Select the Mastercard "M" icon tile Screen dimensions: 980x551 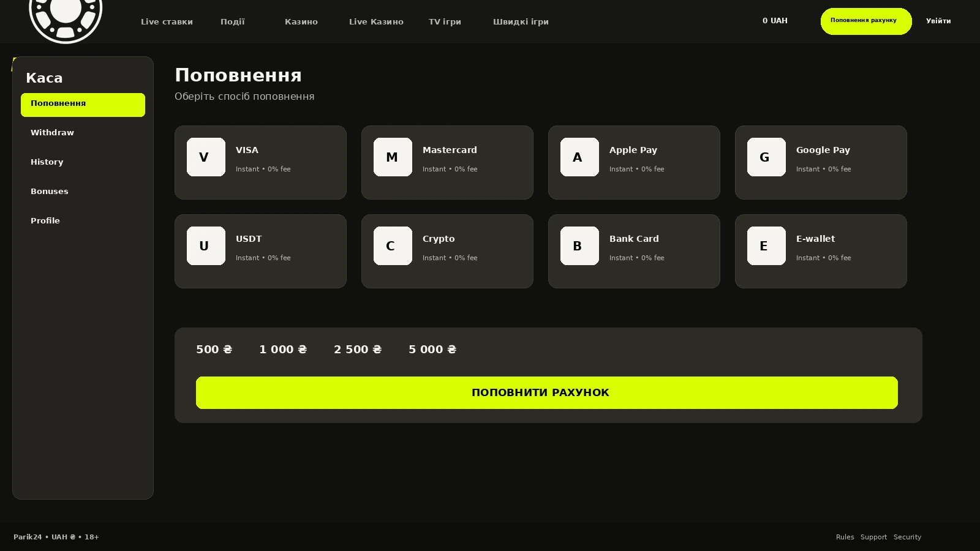coord(393,157)
